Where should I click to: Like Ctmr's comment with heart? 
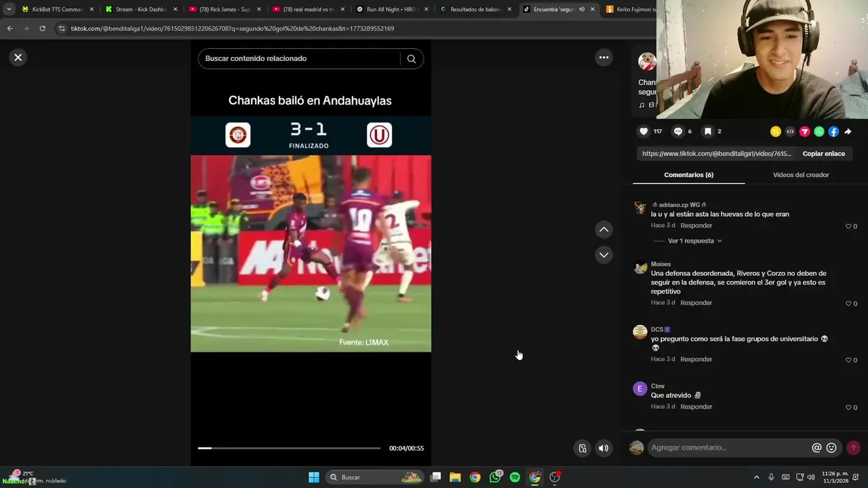point(848,407)
